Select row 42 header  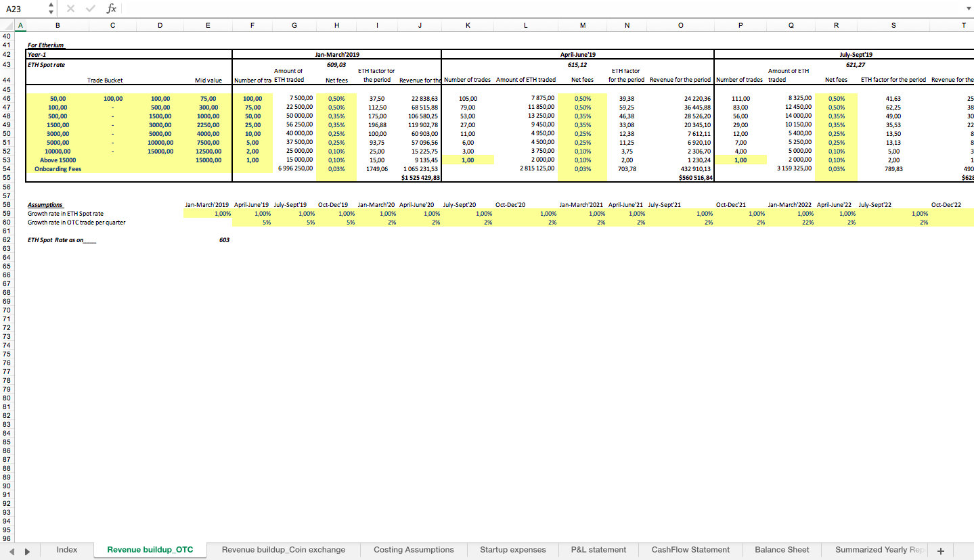pyautogui.click(x=6, y=54)
